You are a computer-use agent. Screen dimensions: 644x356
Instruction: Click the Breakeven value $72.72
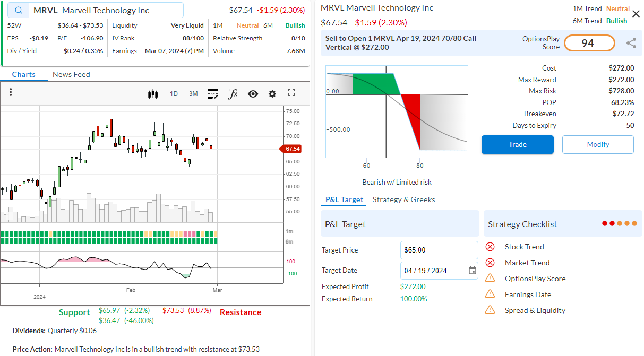pyautogui.click(x=623, y=114)
